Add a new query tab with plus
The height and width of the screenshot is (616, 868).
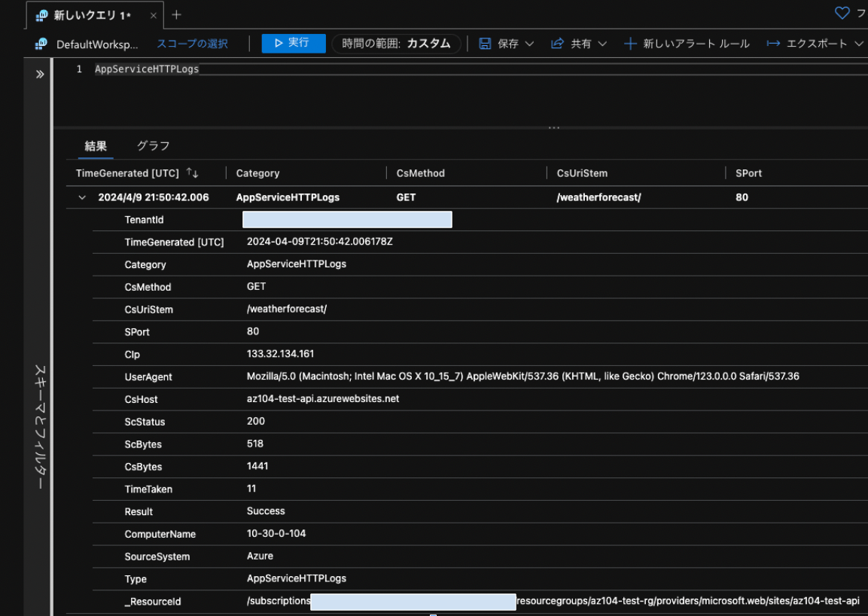[x=176, y=15]
